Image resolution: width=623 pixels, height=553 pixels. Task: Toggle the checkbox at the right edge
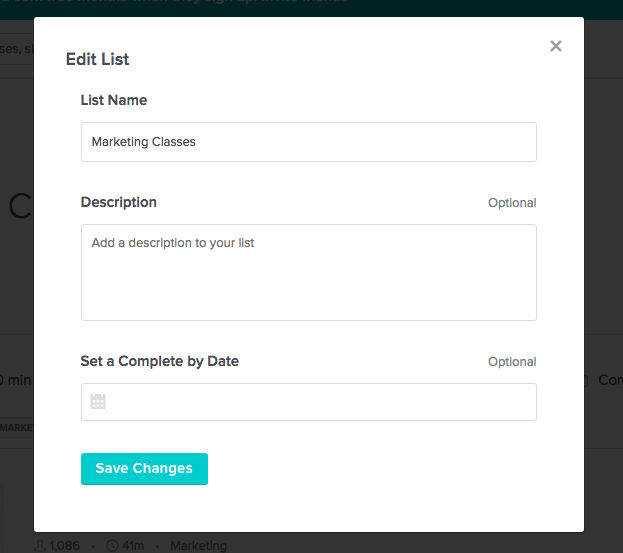(x=586, y=380)
